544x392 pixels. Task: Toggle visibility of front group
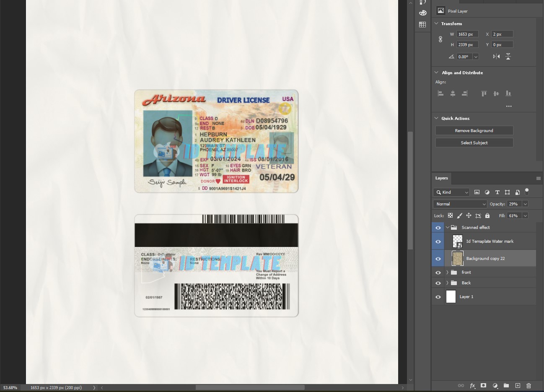point(438,272)
